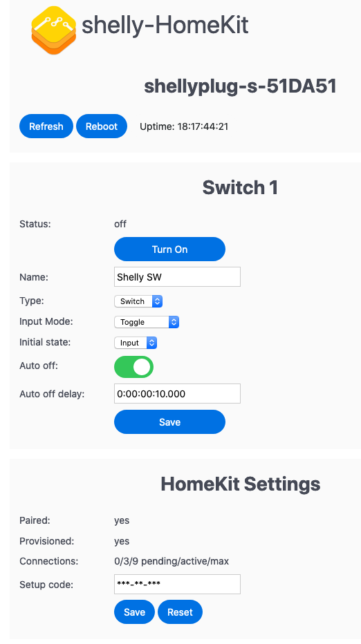Open the Type dropdown set to Switch
The height and width of the screenshot is (644, 361).
(x=138, y=301)
